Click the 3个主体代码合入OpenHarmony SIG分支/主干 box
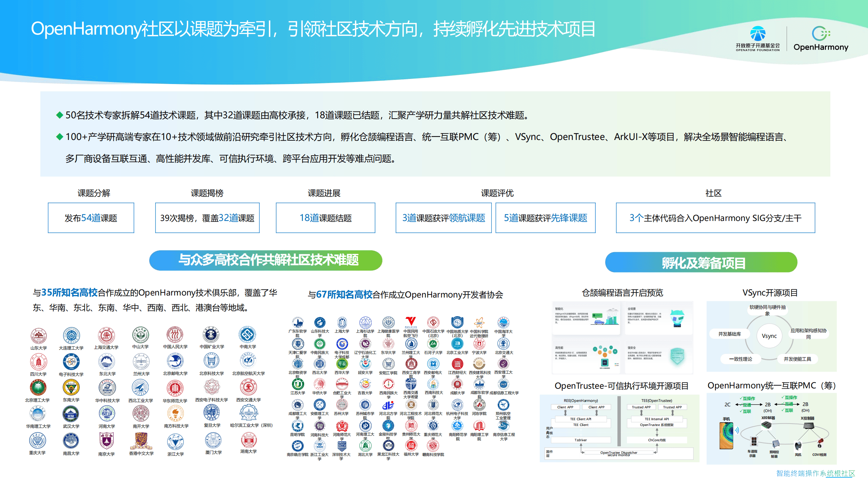Screen dimensions: 868x488 pyautogui.click(x=715, y=218)
